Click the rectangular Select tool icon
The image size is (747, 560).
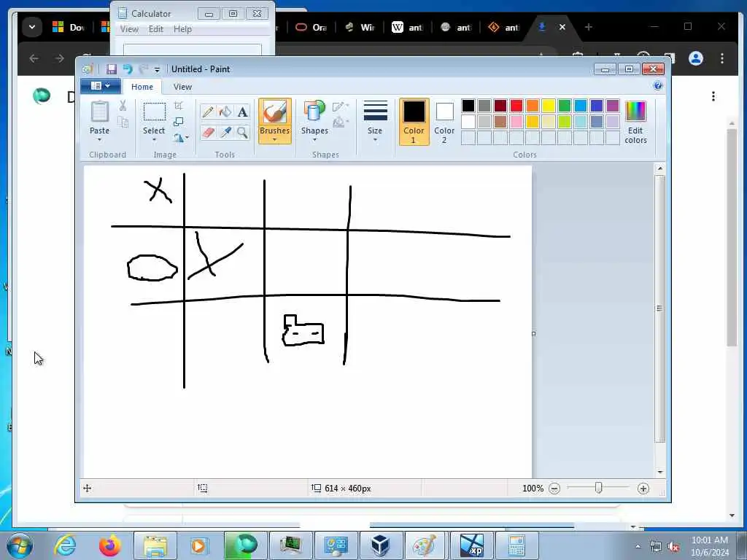[x=155, y=112]
